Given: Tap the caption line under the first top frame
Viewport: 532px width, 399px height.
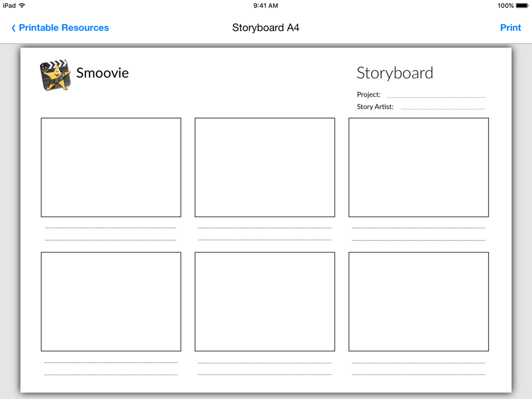Looking at the screenshot, I should tap(111, 227).
